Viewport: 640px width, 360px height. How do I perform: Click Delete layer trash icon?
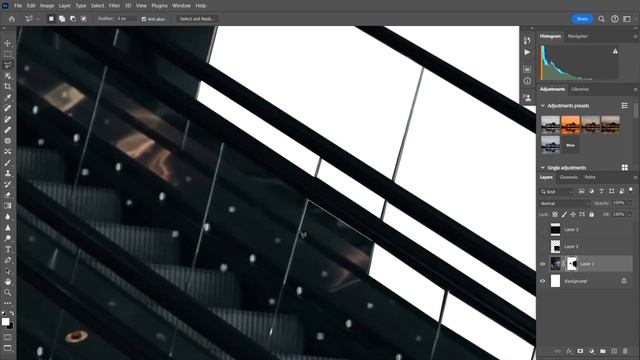(x=625, y=351)
